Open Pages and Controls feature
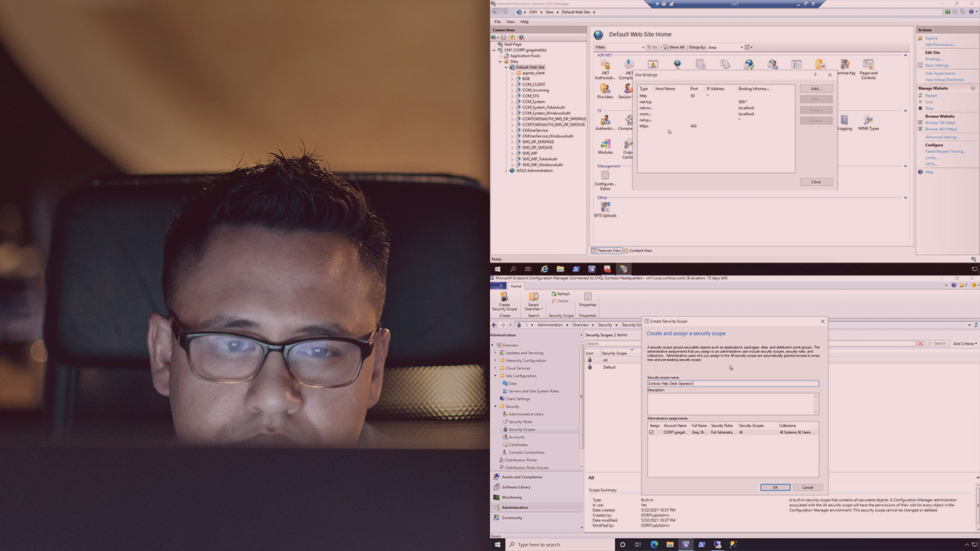Viewport: 980px width, 551px height. tap(868, 66)
